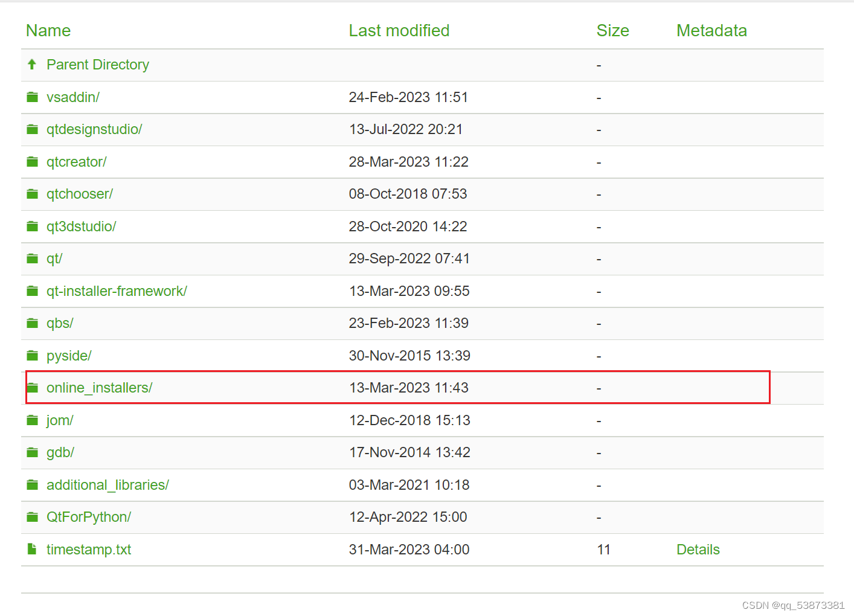This screenshot has height=616, width=854.
Task: Navigate to the qtchooser/ directory
Action: tap(80, 194)
